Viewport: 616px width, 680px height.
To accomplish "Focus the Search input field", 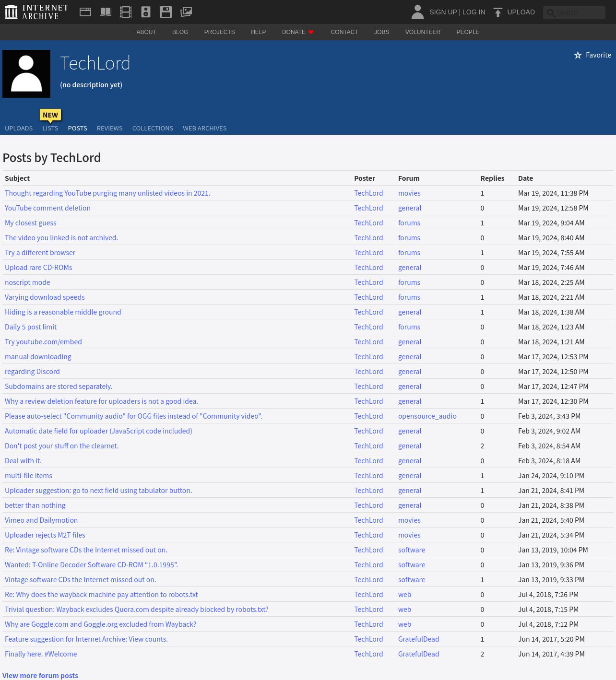I will pos(574,12).
